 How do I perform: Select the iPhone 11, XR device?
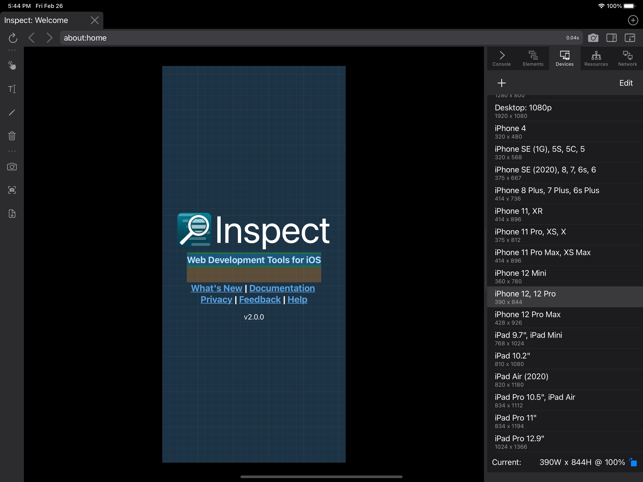[x=565, y=215]
